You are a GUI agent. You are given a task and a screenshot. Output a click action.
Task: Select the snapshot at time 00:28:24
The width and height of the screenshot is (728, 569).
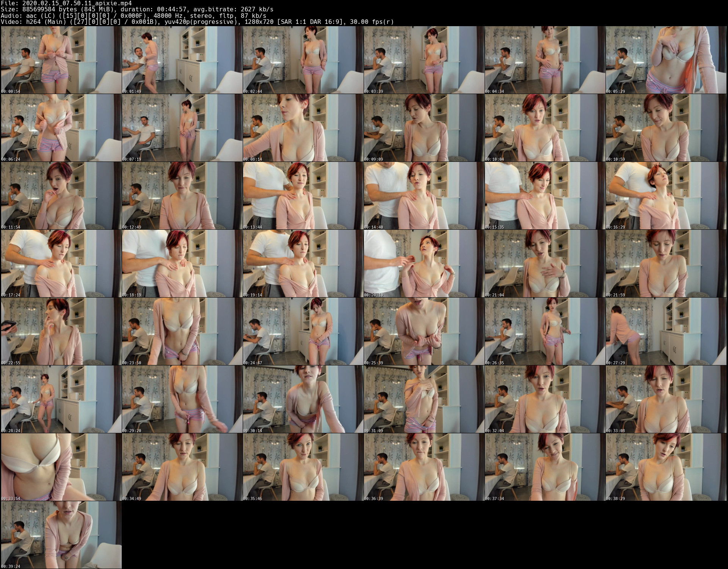coord(61,399)
